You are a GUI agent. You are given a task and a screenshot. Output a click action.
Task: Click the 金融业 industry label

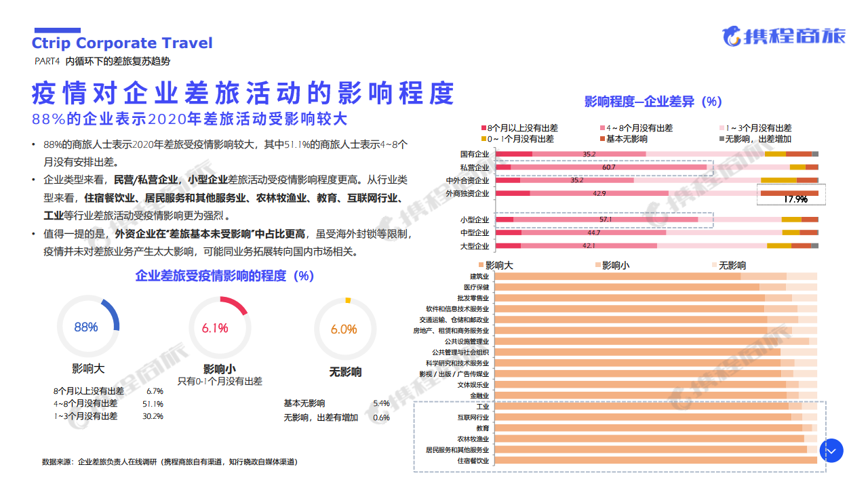coord(479,396)
